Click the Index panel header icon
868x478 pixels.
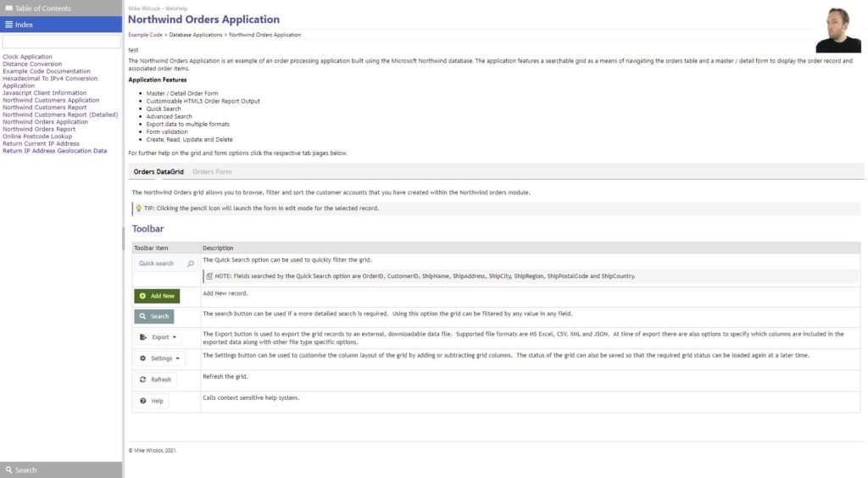click(8, 25)
